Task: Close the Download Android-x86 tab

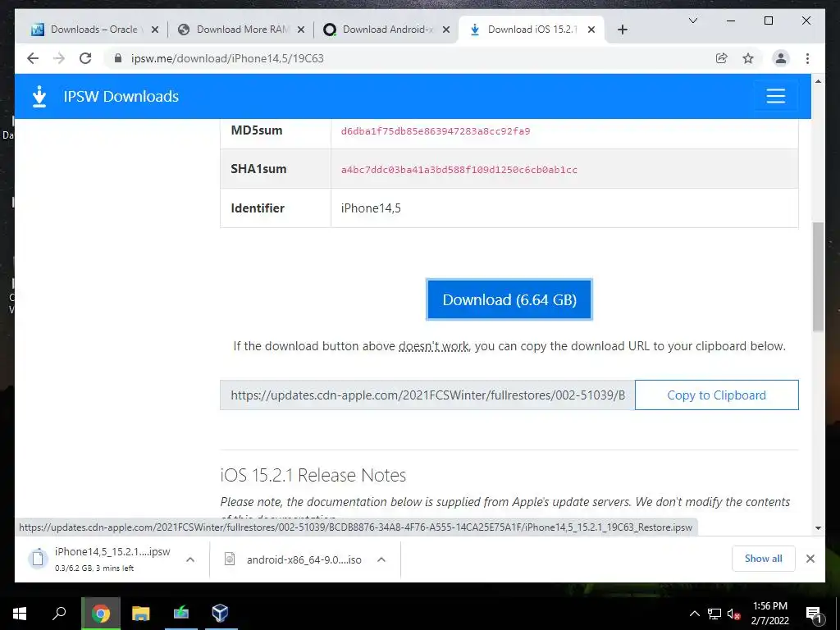Action: pyautogui.click(x=445, y=30)
